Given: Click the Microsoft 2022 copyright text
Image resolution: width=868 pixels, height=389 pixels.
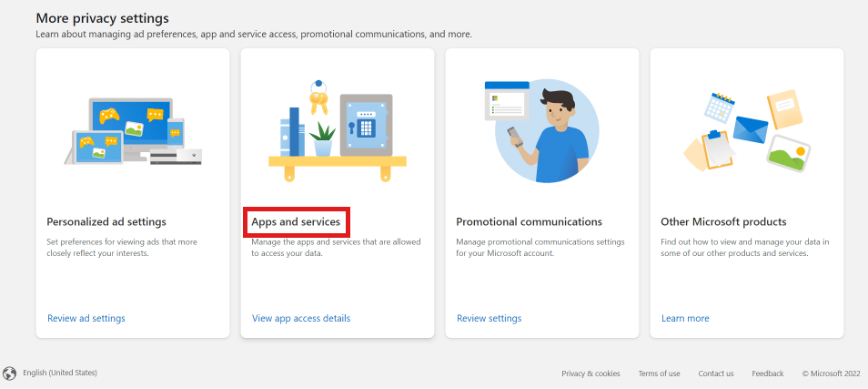Looking at the screenshot, I should point(830,374).
